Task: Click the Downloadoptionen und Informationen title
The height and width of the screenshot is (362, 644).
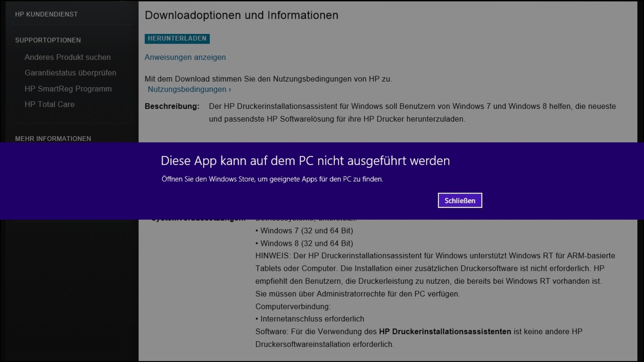Action: pyautogui.click(x=241, y=15)
